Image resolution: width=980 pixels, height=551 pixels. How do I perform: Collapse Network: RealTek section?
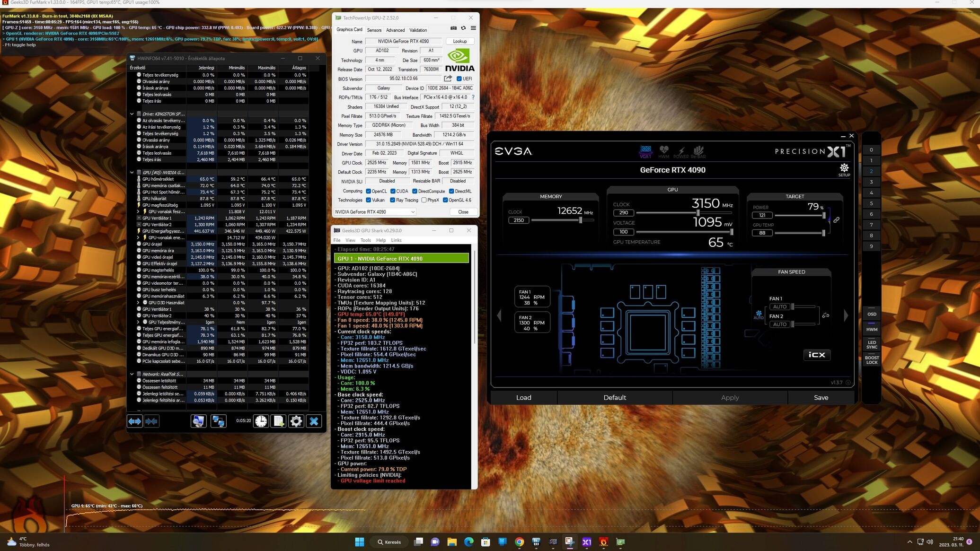point(132,374)
